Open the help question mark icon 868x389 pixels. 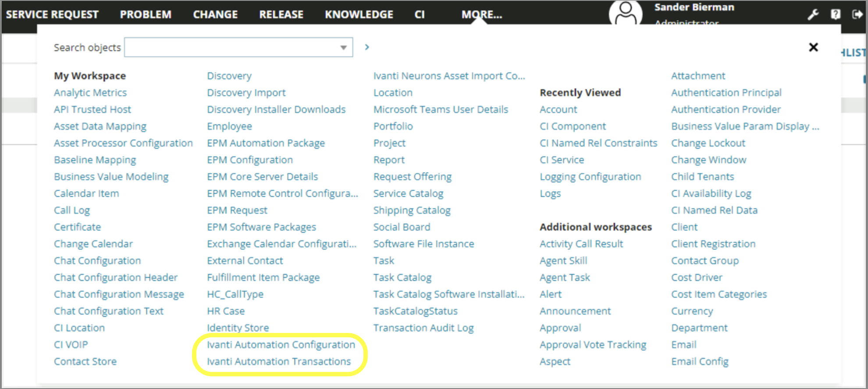pos(836,14)
